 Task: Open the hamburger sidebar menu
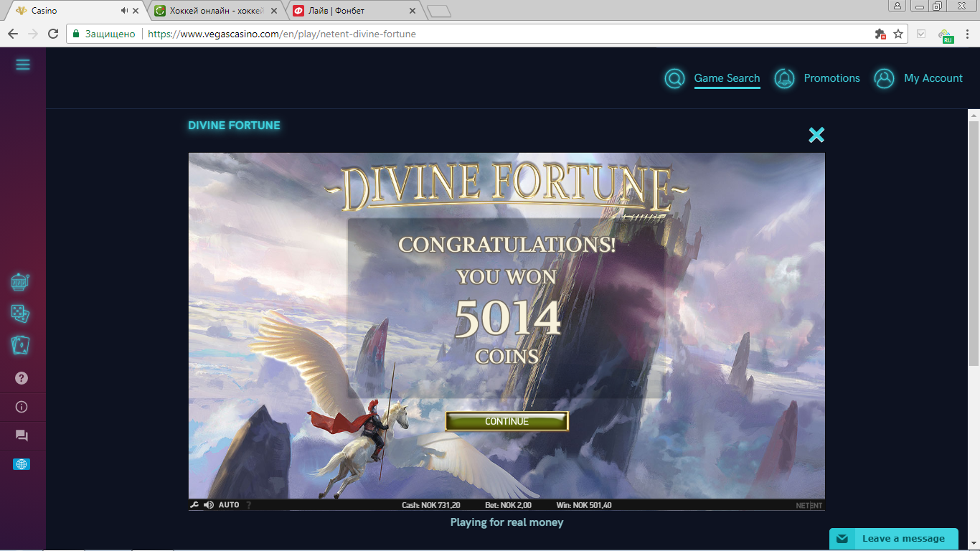coord(23,65)
